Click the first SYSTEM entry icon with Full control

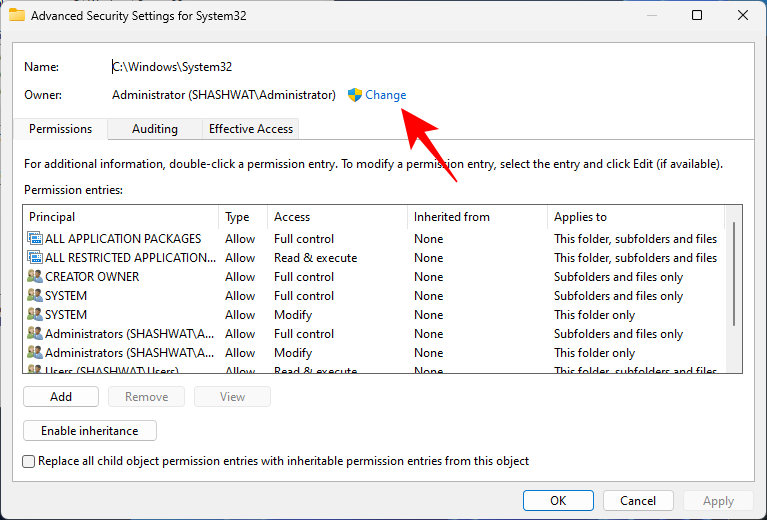click(x=35, y=296)
